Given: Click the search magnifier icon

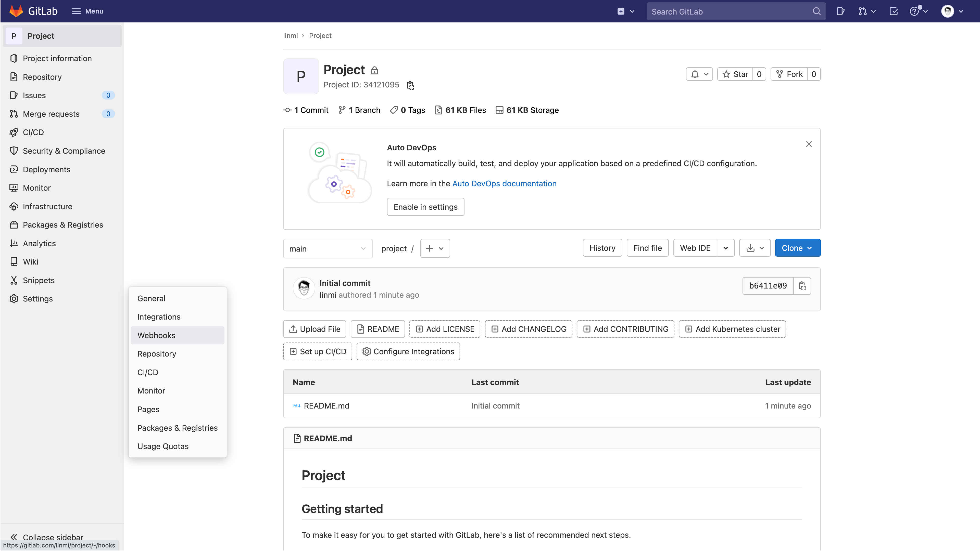Looking at the screenshot, I should click(816, 11).
